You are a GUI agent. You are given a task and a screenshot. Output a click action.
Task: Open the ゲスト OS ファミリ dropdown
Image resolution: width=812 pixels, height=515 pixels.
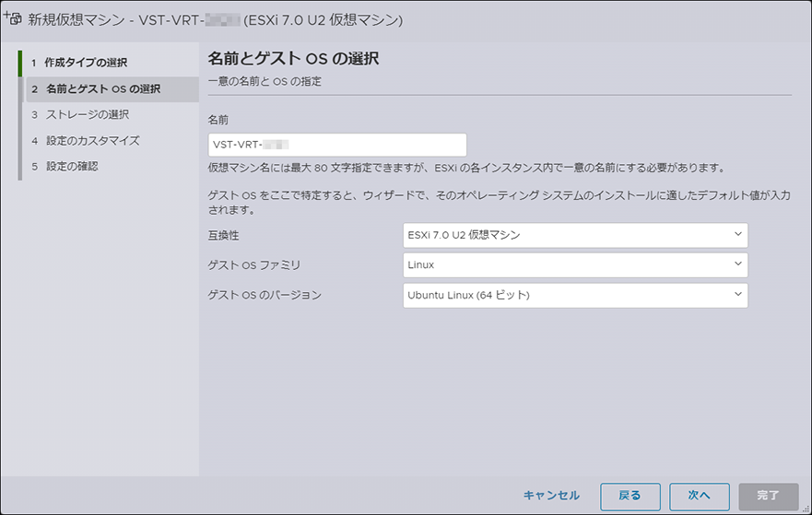click(575, 265)
